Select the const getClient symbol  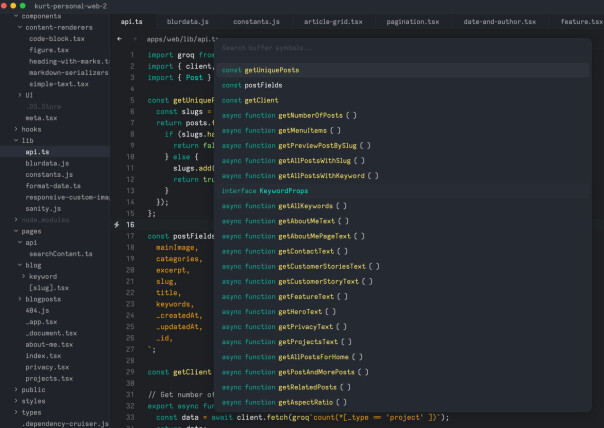[403, 100]
